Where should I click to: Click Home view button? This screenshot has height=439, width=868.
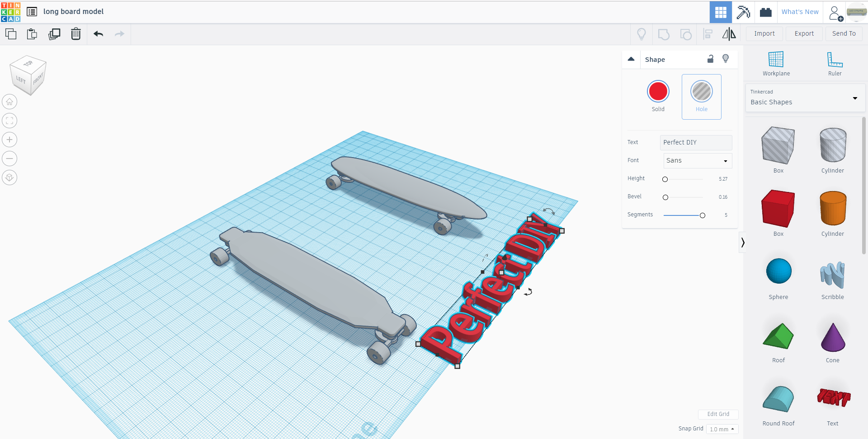coord(9,102)
